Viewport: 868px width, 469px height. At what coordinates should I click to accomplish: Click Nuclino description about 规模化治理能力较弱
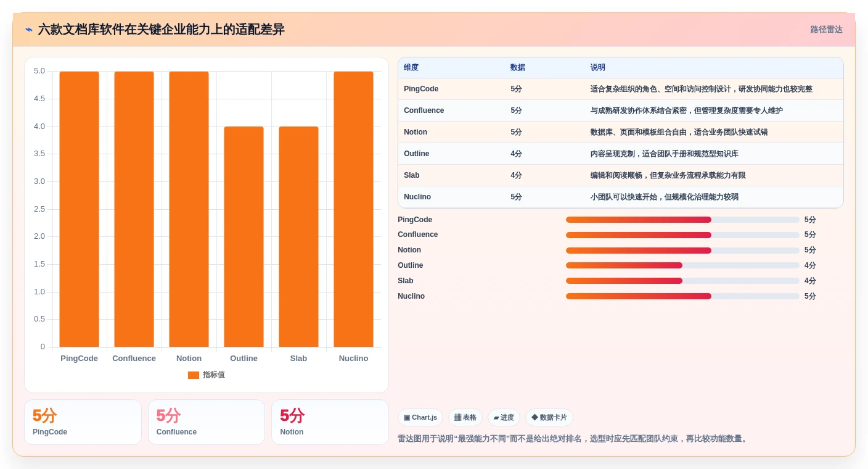coord(665,197)
